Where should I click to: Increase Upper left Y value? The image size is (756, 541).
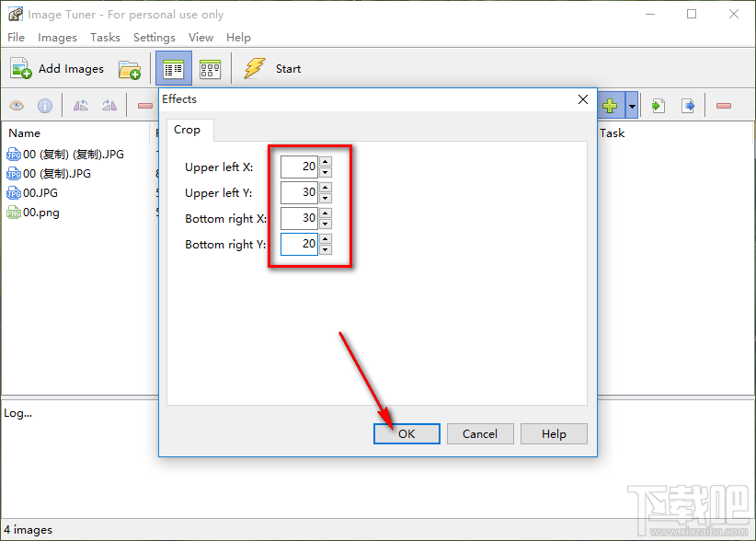[326, 187]
